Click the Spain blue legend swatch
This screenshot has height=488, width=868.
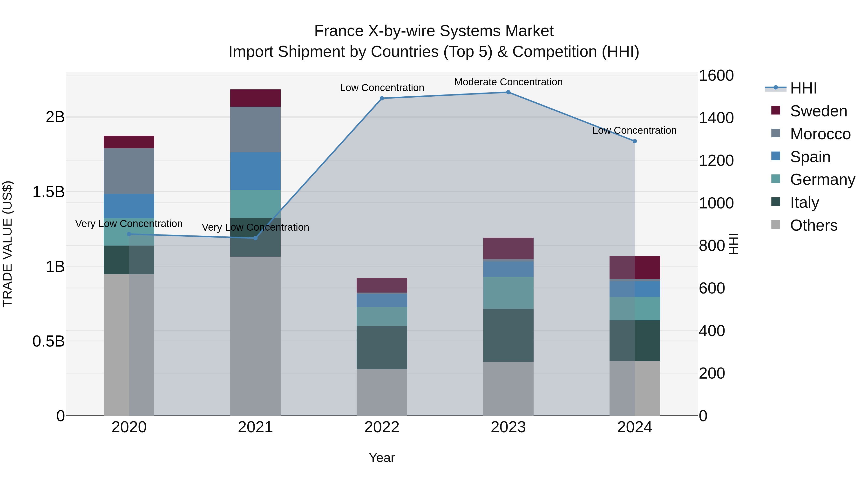pos(776,156)
